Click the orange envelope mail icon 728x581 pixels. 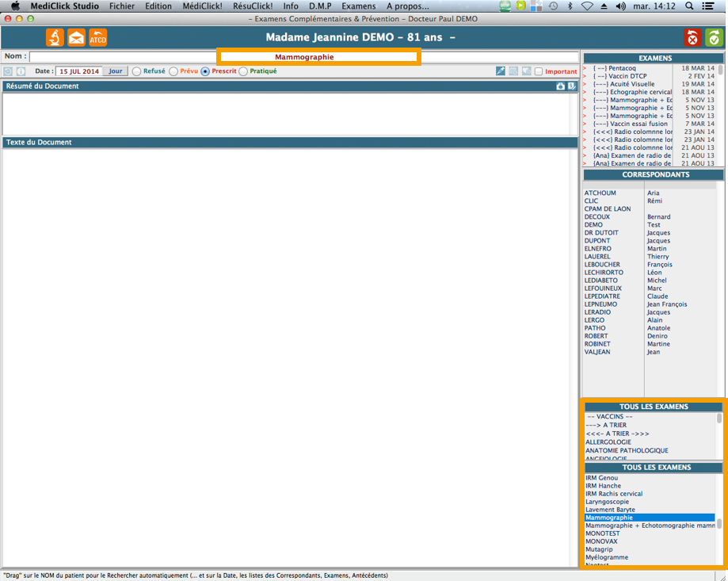pyautogui.click(x=76, y=37)
